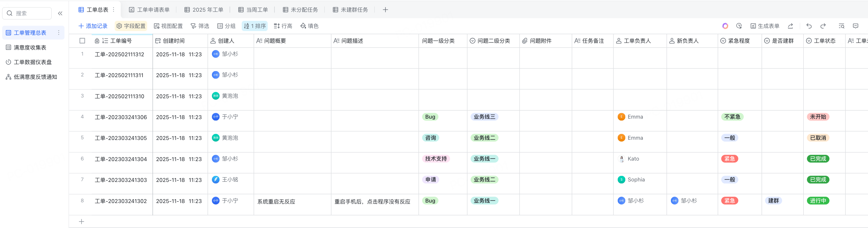Click the undo arrow icon
The width and height of the screenshot is (868, 228).
tap(809, 26)
